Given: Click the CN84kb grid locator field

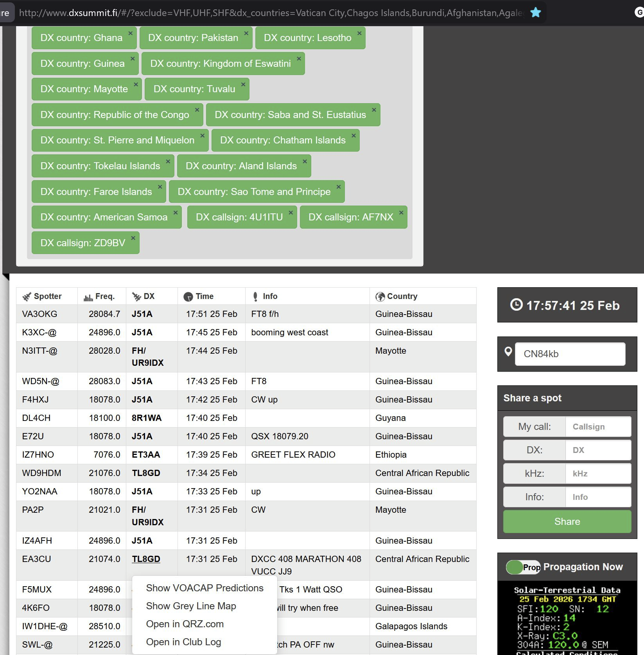Looking at the screenshot, I should click(x=570, y=354).
